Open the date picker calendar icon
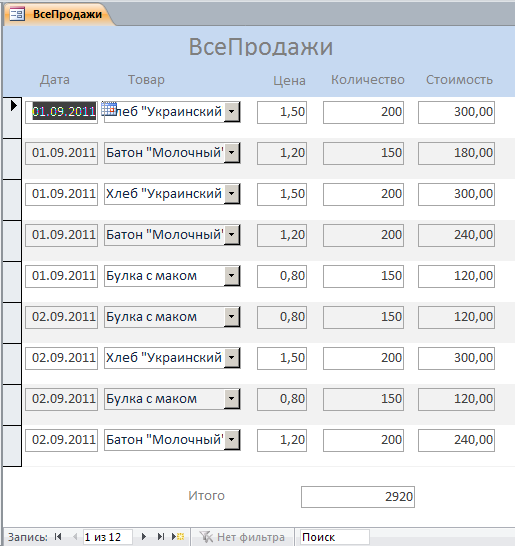The width and height of the screenshot is (515, 546). tap(109, 109)
